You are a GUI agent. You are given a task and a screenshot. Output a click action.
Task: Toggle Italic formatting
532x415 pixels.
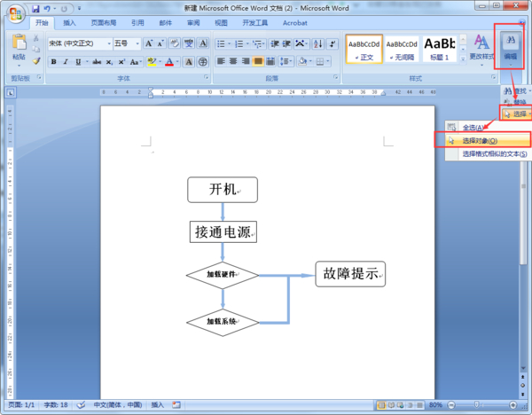(x=66, y=62)
